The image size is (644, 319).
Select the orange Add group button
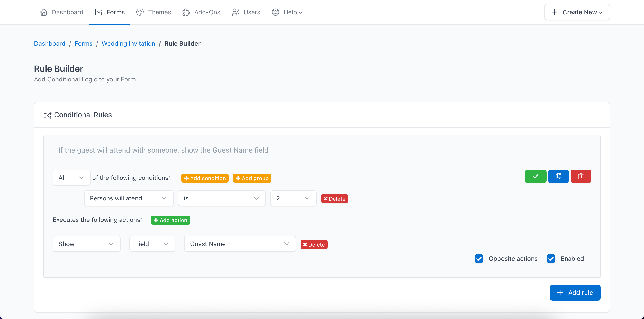252,178
